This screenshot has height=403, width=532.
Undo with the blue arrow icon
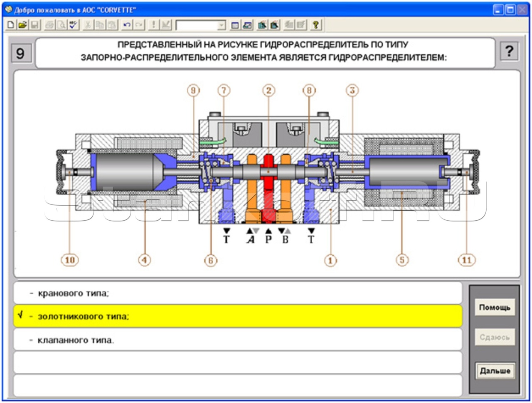coord(127,25)
